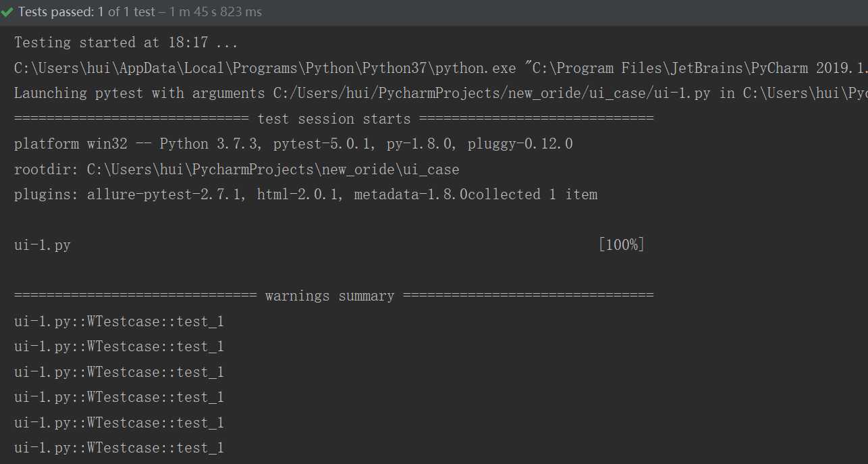Place cursor on the 'Testing started at 18:17' line

tap(126, 43)
